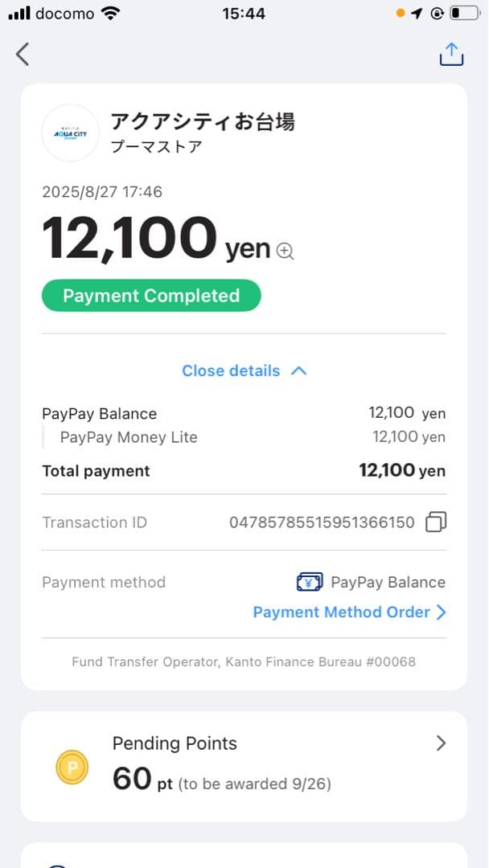This screenshot has width=489, height=868.
Task: Copy the Transaction ID with copy icon
Action: tap(435, 522)
